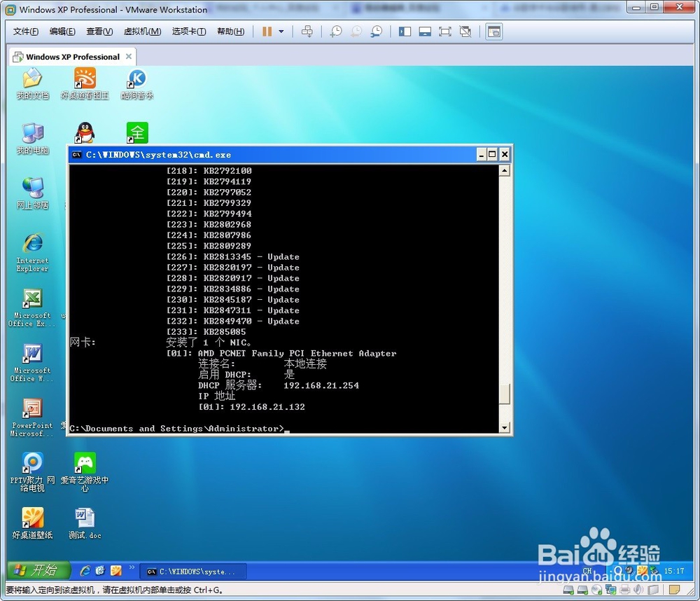The image size is (700, 601).
Task: Select the 好桌道壁纸 desktop shortcut
Action: [33, 523]
